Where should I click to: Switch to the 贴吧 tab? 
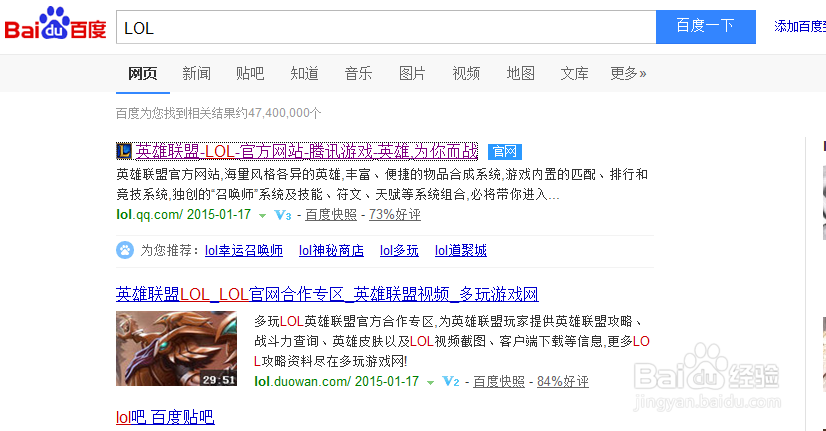coord(250,73)
